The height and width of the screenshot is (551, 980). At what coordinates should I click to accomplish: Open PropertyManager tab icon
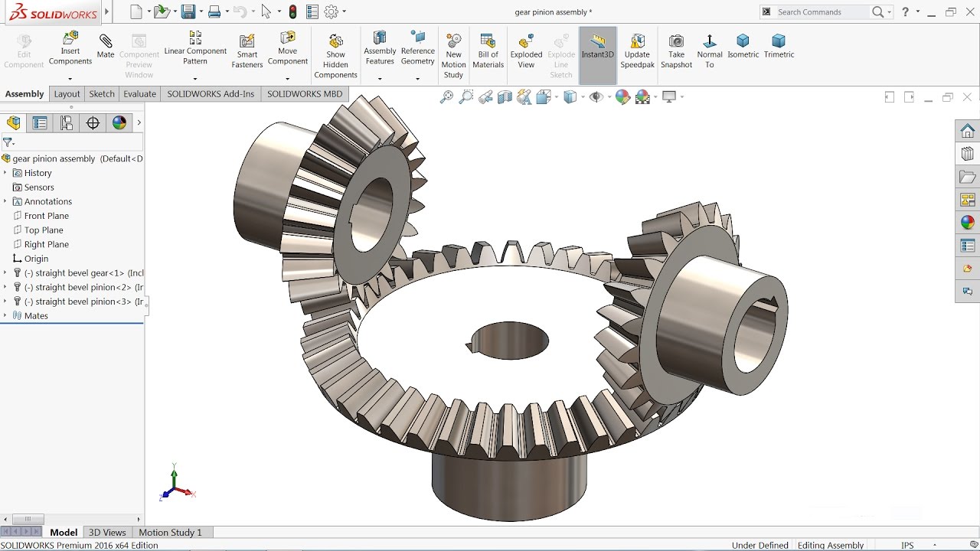click(x=40, y=122)
